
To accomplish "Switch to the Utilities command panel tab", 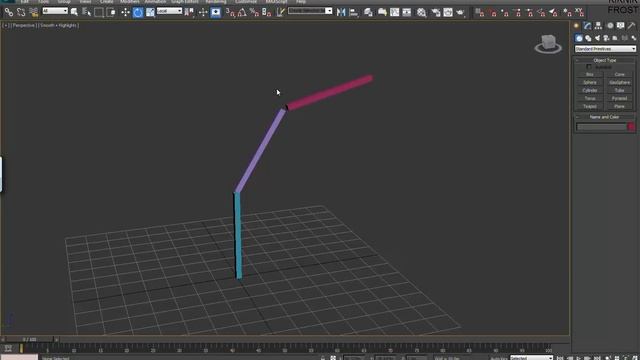I will (631, 25).
